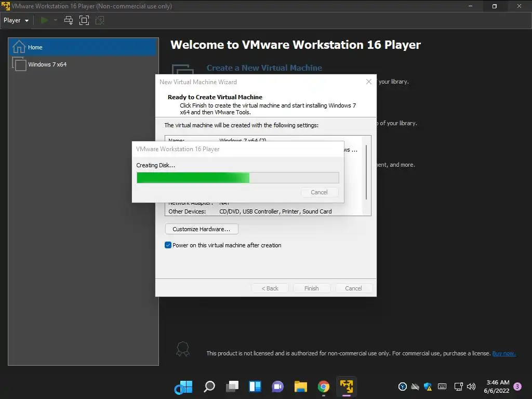The image size is (532, 399).
Task: Open Windows Security tray icon
Action: coord(428,387)
